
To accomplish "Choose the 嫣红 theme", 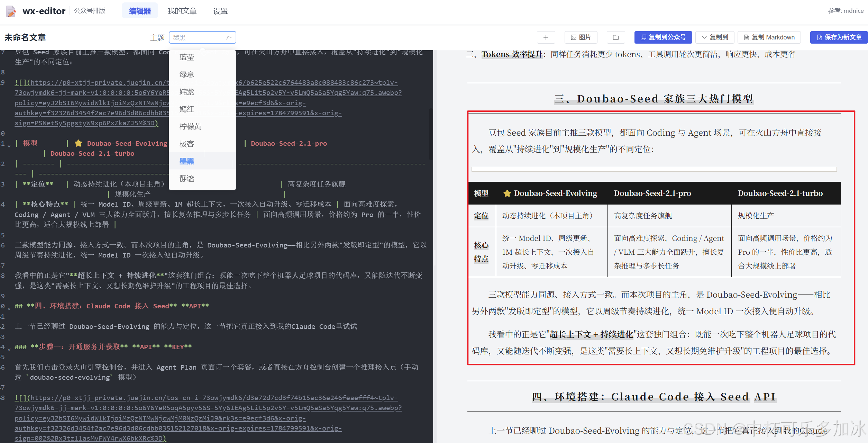I will point(202,109).
